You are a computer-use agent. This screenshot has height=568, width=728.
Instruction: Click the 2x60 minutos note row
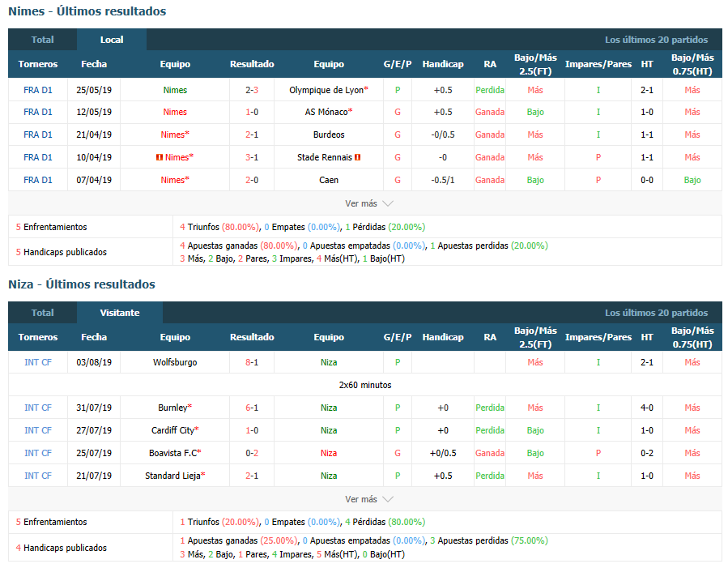pyautogui.click(x=365, y=385)
